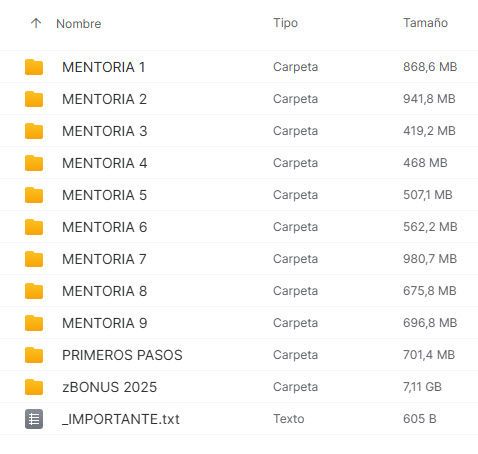
Task: Open the PRIMEROS PASOS folder name
Action: (122, 355)
